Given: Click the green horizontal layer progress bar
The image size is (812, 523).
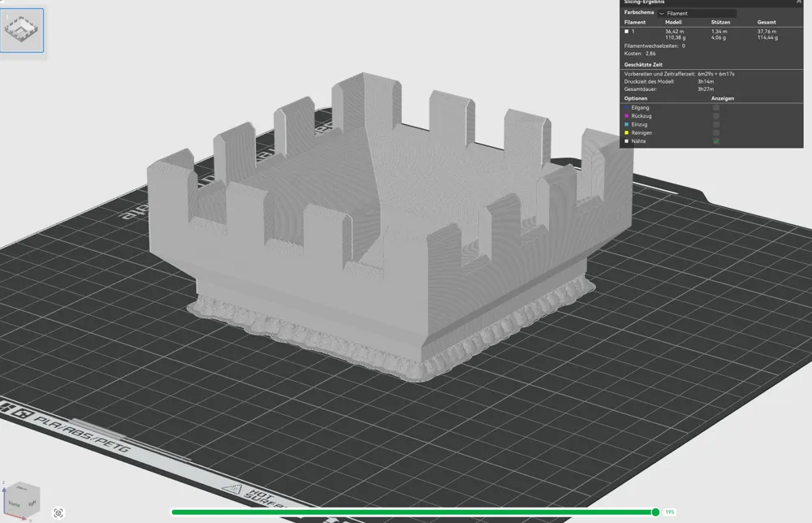Looking at the screenshot, I should [x=412, y=512].
